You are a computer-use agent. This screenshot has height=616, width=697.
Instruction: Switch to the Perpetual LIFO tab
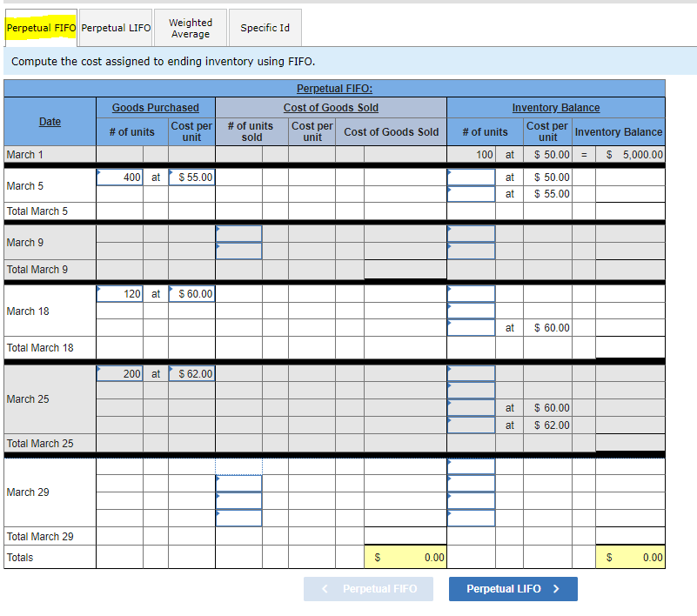coord(116,28)
